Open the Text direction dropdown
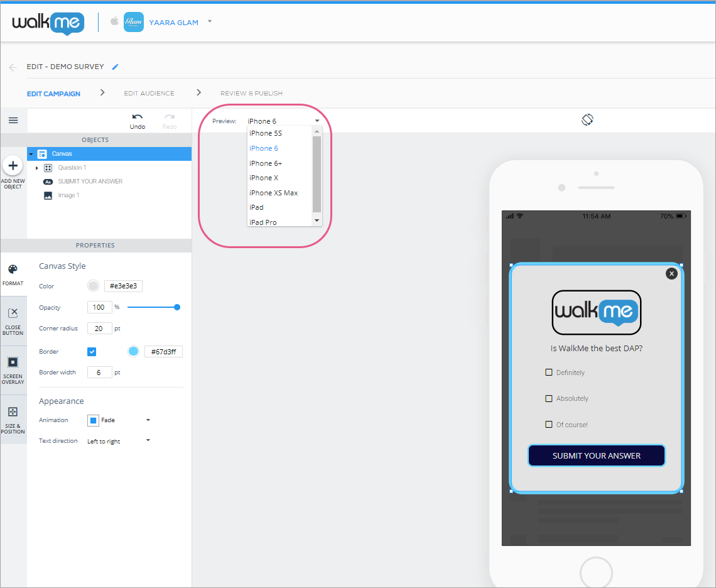The width and height of the screenshot is (716, 588). coord(119,442)
